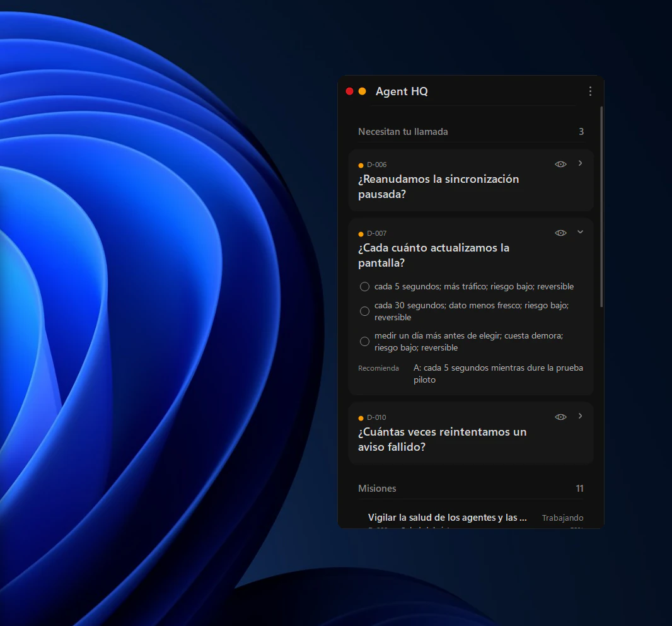The width and height of the screenshot is (672, 626).
Task: Click the 'Misiones' section header
Action: pos(377,489)
